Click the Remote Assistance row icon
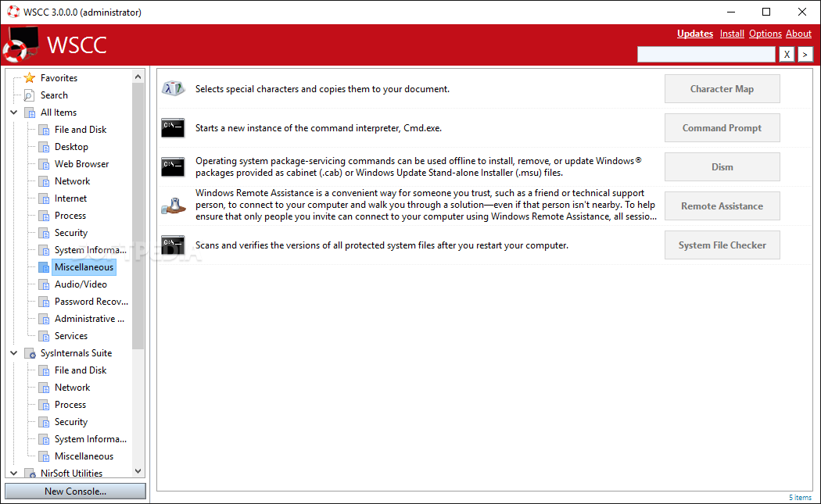The width and height of the screenshot is (821, 504). [173, 206]
